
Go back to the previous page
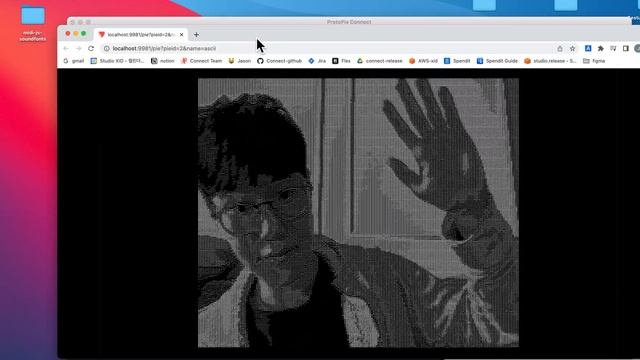(66, 49)
